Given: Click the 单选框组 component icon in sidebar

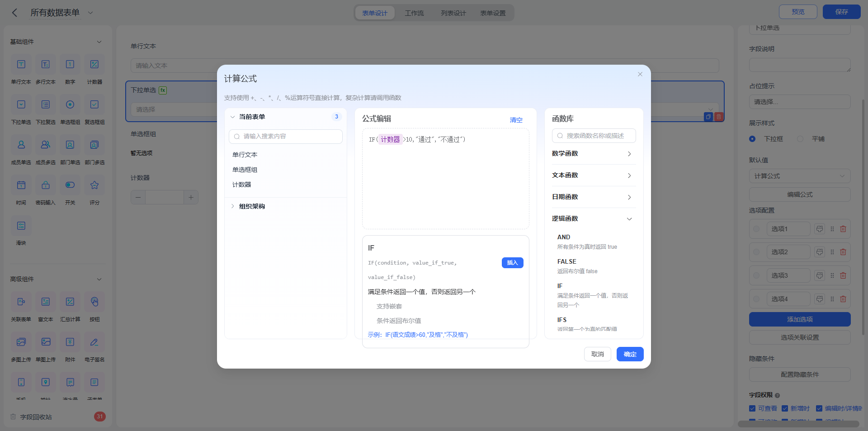Looking at the screenshot, I should click(x=70, y=104).
